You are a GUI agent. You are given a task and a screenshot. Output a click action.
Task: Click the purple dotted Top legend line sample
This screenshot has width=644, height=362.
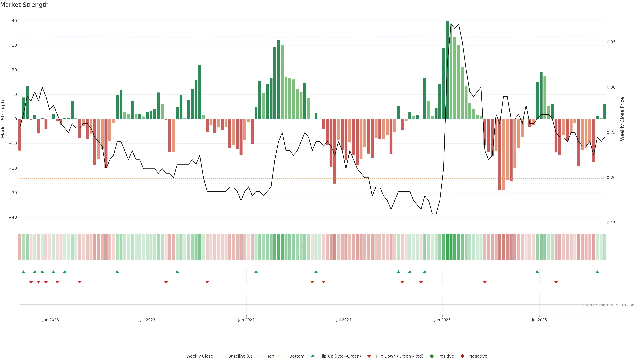pos(260,356)
